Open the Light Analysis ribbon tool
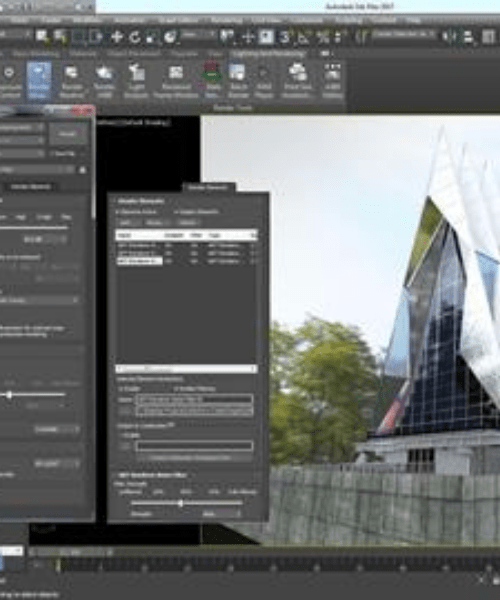500x600 pixels. [x=136, y=81]
